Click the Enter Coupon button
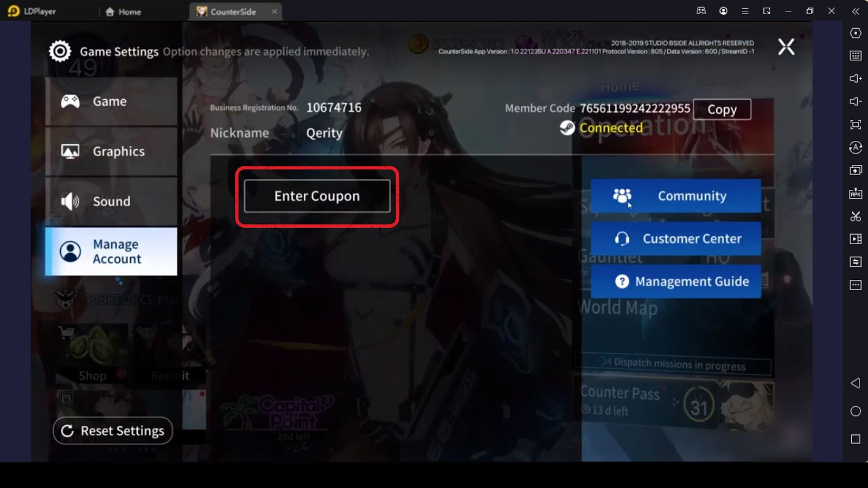Screen dimensions: 868x488 pos(317,196)
